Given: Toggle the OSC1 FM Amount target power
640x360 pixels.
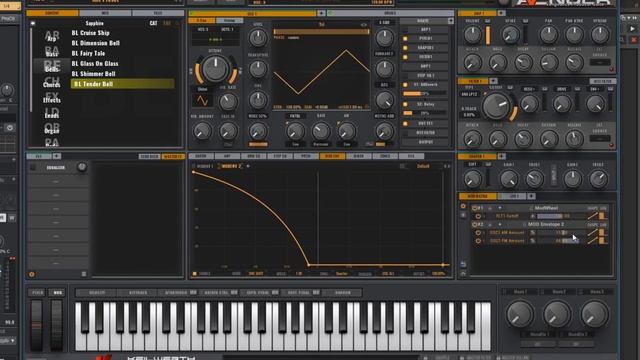Looking at the screenshot, I should [478, 241].
